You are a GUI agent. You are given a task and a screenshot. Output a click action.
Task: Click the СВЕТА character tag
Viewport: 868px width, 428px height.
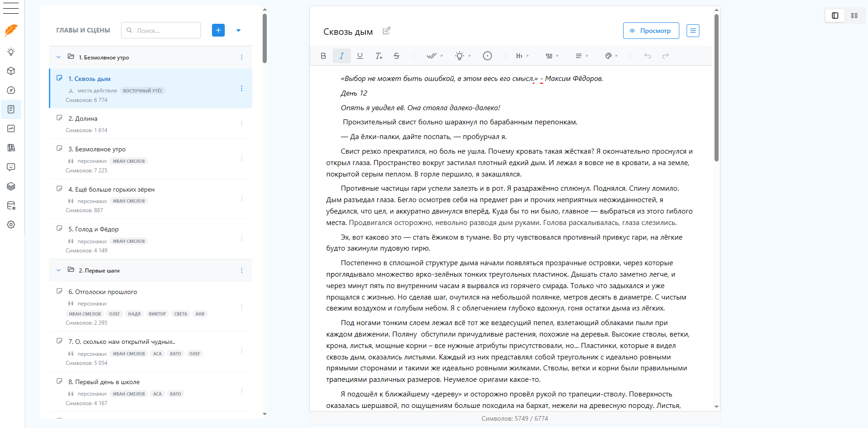tap(180, 314)
